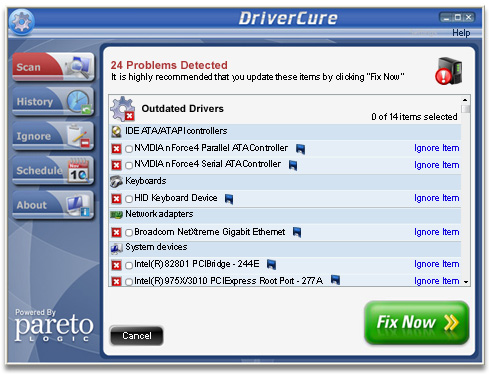Ignore the Intel 82801 PCI Bridge item
Viewport: 490px width, 377px height.
(x=437, y=264)
